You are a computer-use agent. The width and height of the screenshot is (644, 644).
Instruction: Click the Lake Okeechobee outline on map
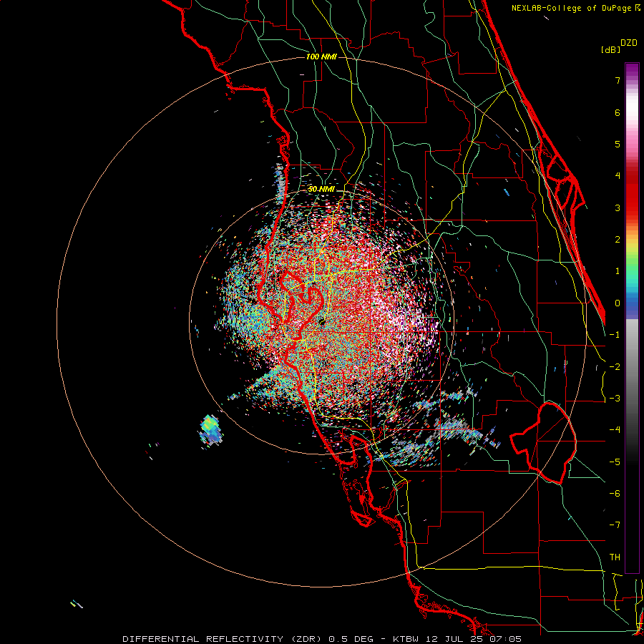click(x=543, y=443)
